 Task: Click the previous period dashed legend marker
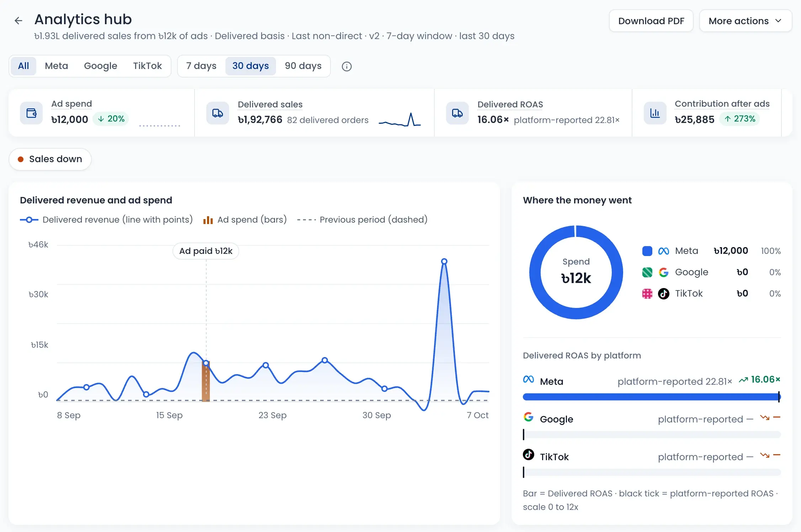[x=307, y=220]
